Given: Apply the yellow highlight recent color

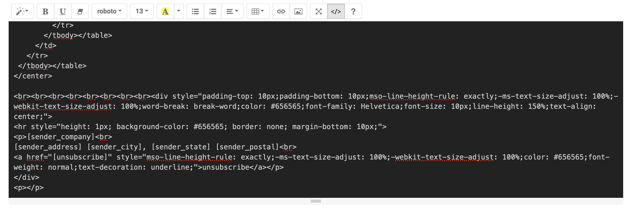Looking at the screenshot, I should [x=165, y=11].
